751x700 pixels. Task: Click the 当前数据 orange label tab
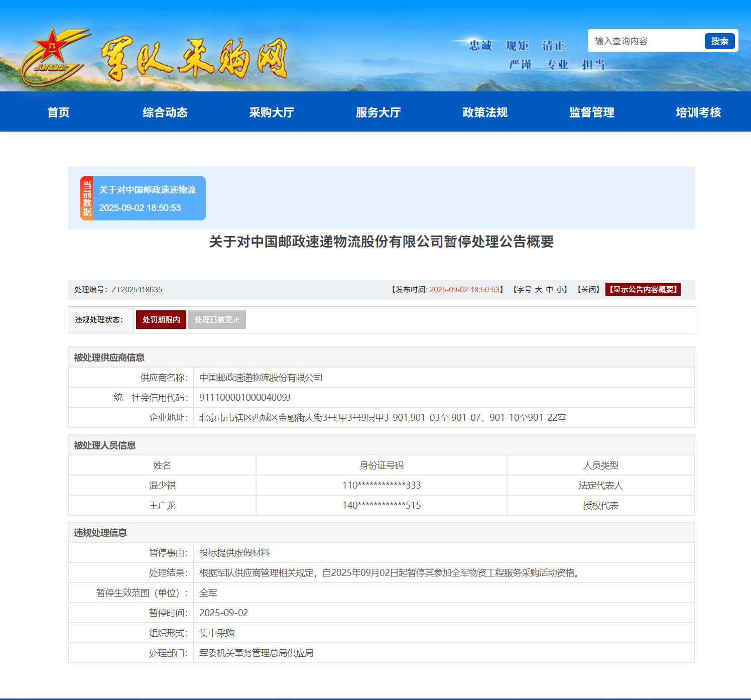pos(86,198)
